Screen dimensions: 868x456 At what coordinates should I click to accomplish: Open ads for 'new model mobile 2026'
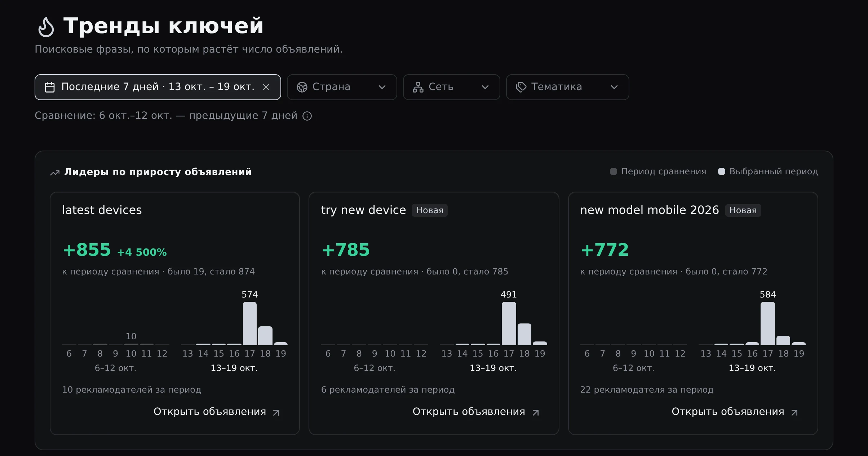point(735,412)
